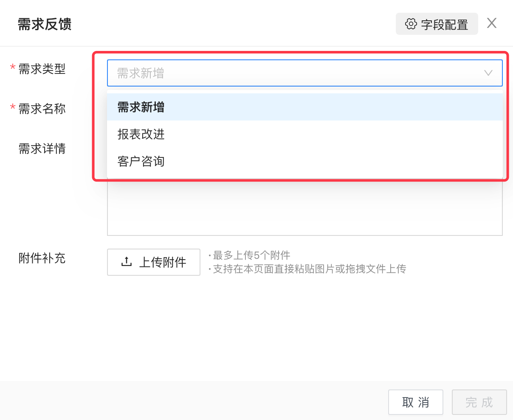Click the 需求反馈 dialog title

coord(45,24)
